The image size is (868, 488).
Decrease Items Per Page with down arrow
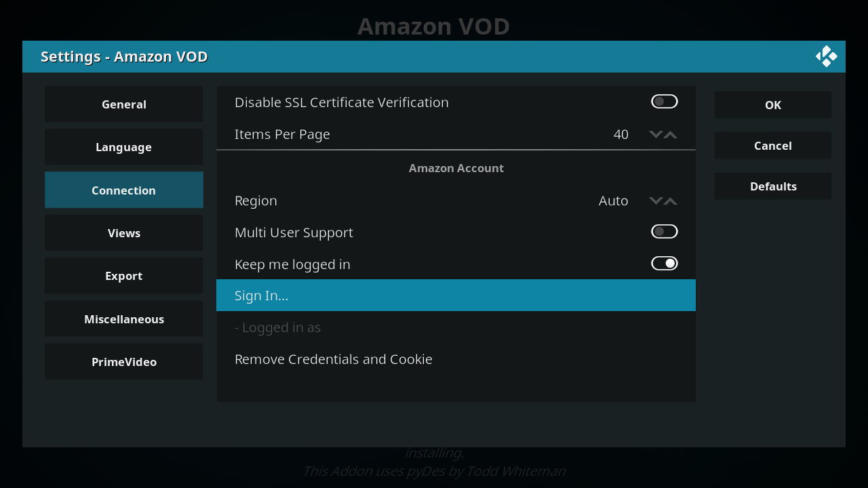(x=655, y=134)
